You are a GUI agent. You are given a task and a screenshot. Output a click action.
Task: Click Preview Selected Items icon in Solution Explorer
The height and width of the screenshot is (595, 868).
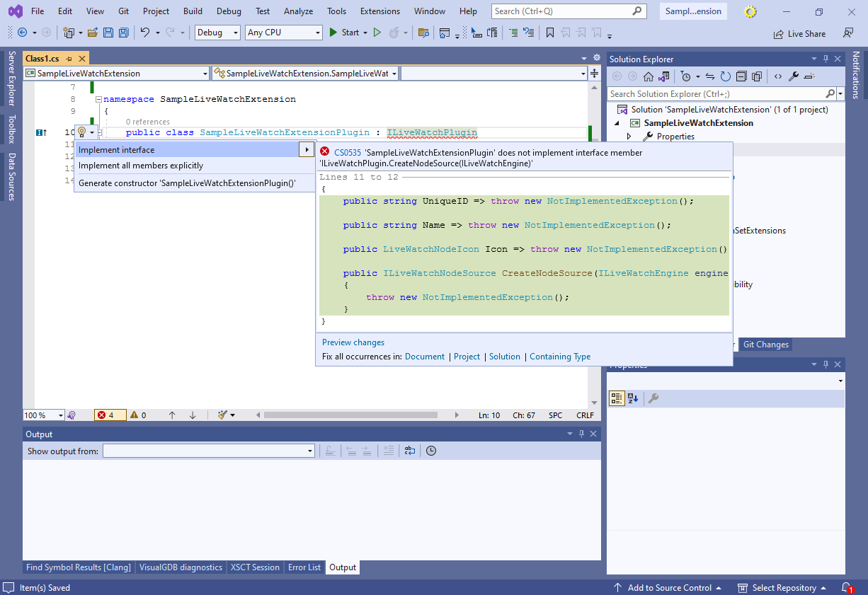point(810,76)
